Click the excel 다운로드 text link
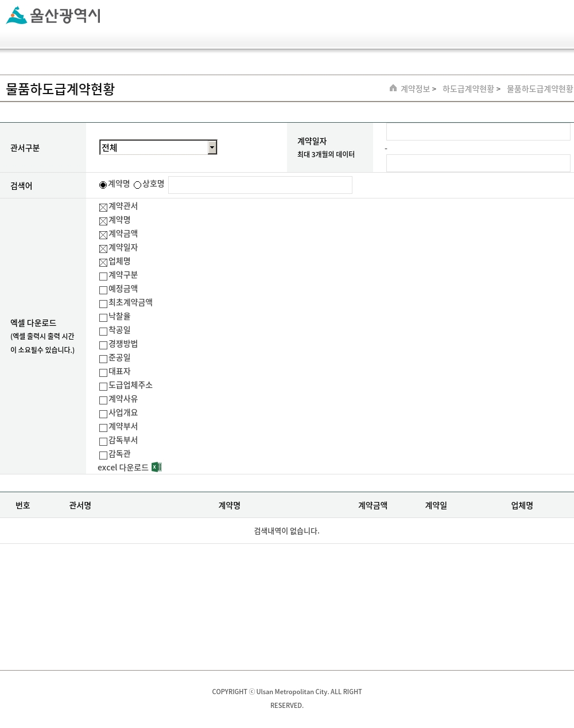 (123, 468)
